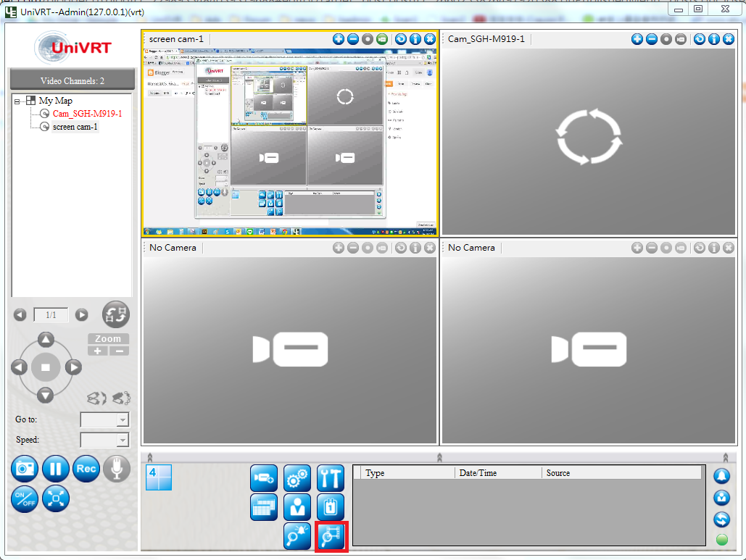The height and width of the screenshot is (560, 746).
Task: Zoom in on Cam_SGH-M919-1 pane
Action: (x=637, y=39)
